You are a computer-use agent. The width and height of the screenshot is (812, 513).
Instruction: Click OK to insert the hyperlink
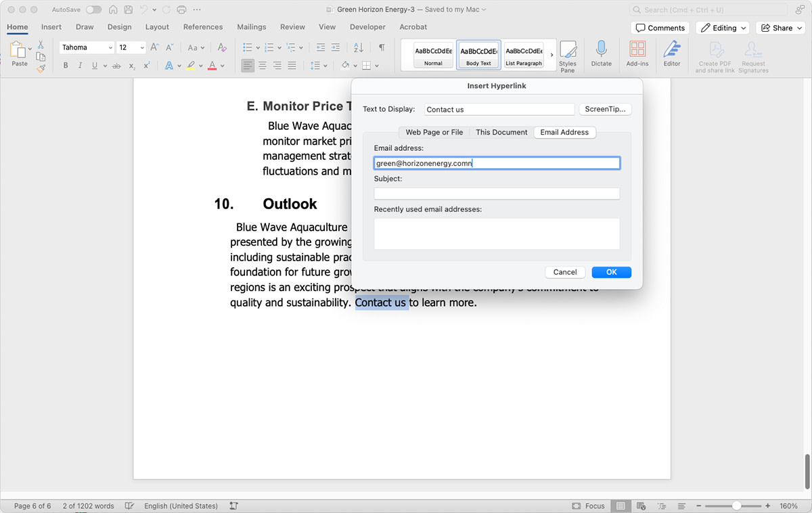click(611, 271)
